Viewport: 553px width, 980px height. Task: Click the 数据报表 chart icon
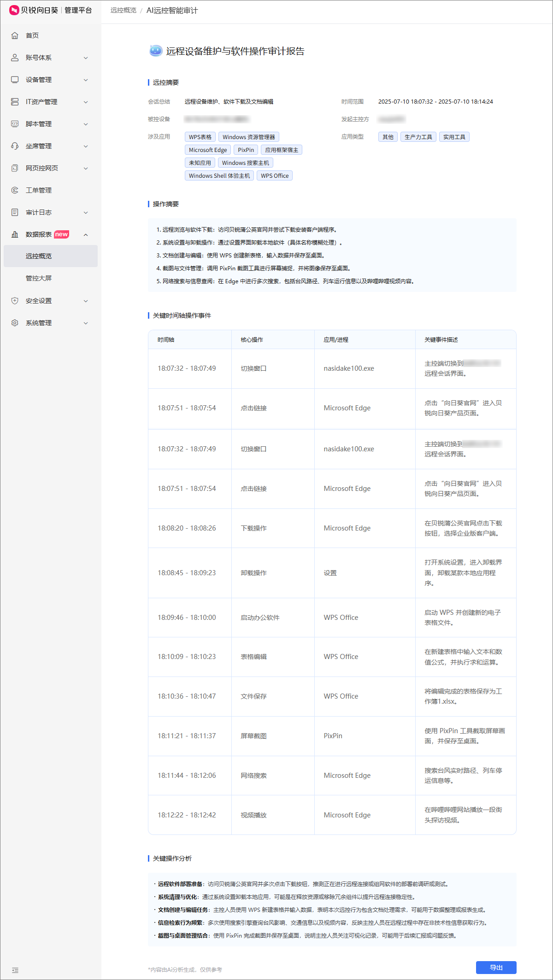(15, 234)
